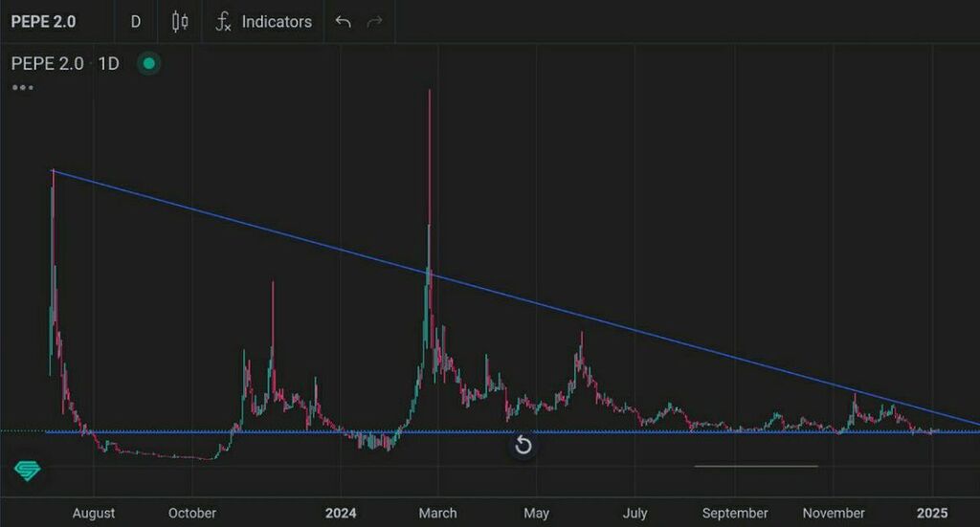The image size is (980, 527).
Task: Click the May label on time axis
Action: pyautogui.click(x=536, y=513)
